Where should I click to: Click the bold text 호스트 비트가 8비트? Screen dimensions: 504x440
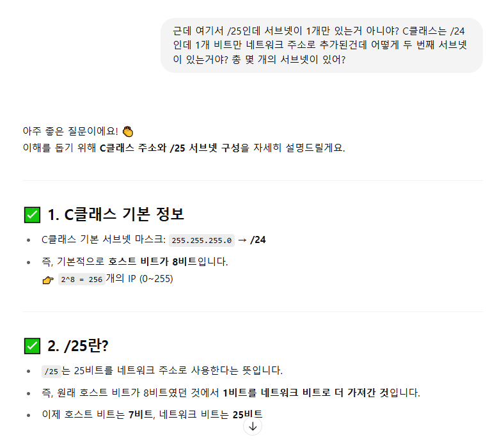pos(152,262)
